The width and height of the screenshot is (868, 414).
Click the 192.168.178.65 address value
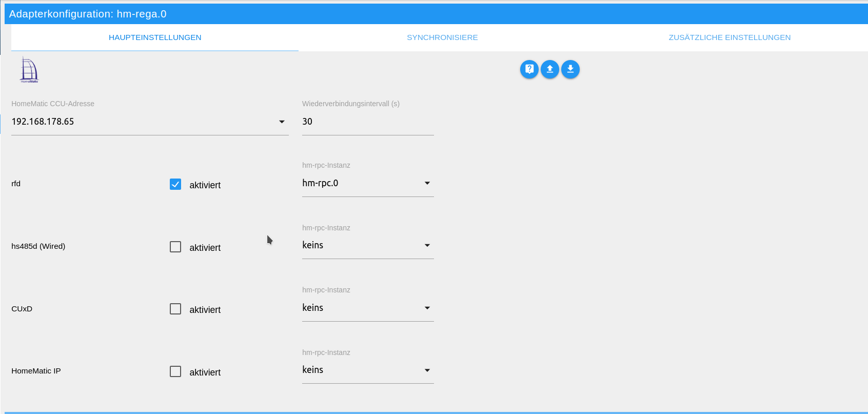pyautogui.click(x=43, y=122)
